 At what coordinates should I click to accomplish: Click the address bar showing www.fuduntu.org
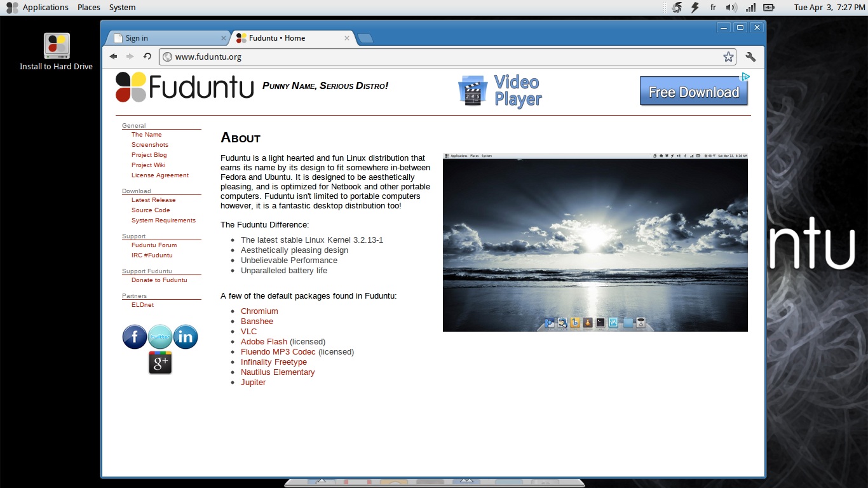[448, 57]
